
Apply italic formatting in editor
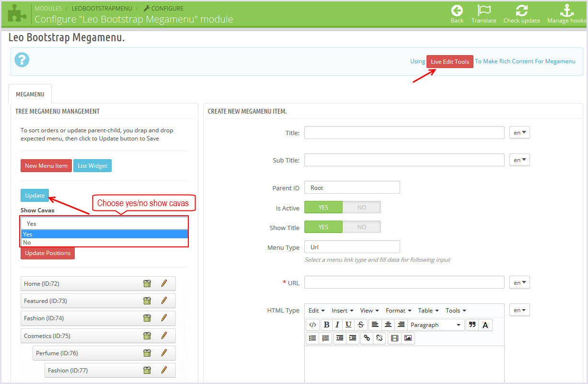click(337, 325)
